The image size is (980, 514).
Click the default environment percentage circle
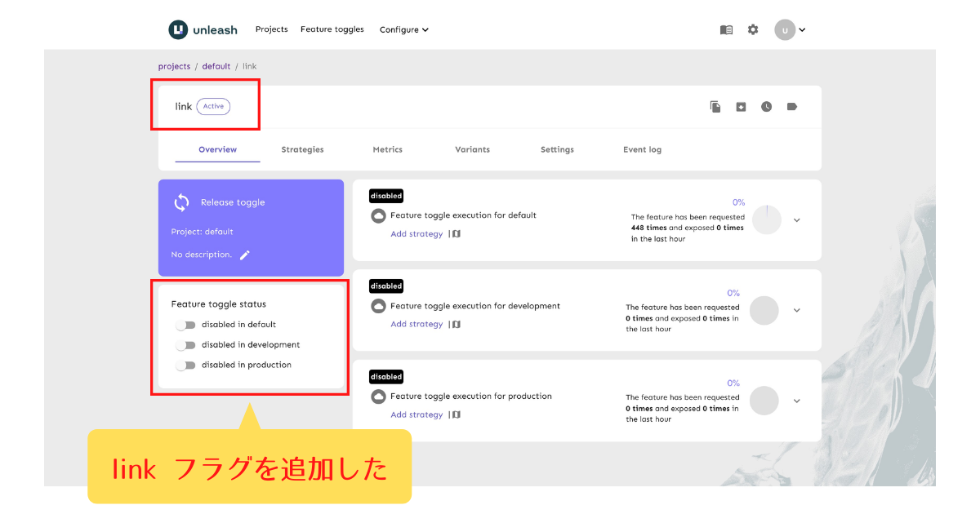click(x=766, y=220)
